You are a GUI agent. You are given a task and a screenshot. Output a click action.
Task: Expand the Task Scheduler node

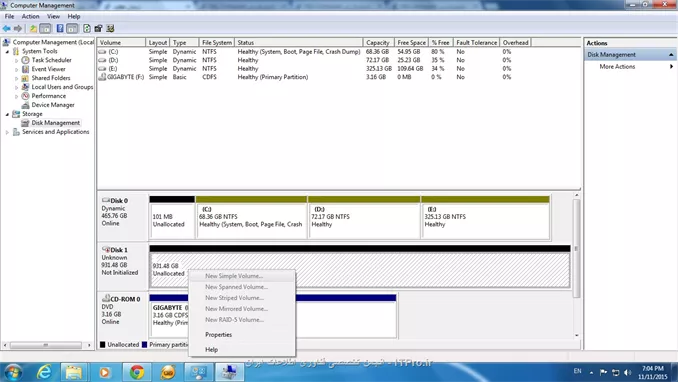point(17,61)
